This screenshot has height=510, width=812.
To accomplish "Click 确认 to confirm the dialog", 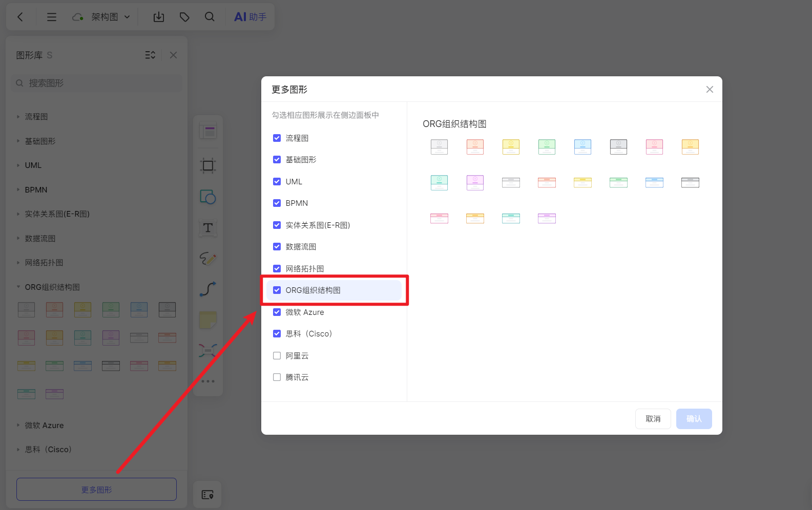I will coord(694,419).
